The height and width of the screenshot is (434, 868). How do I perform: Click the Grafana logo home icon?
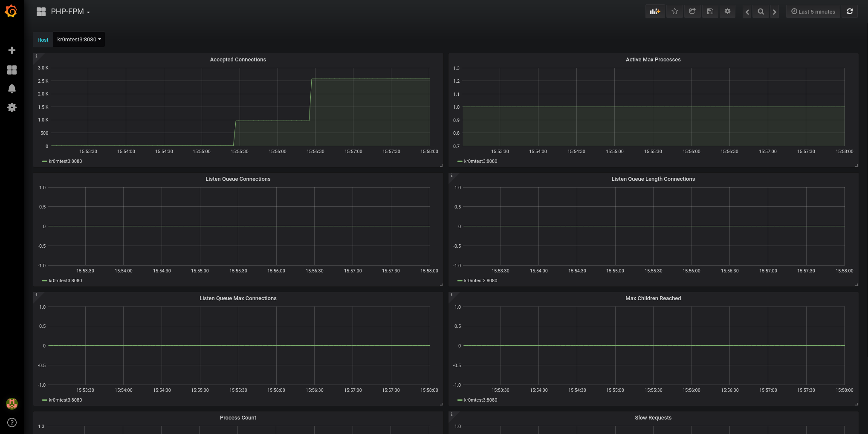12,12
